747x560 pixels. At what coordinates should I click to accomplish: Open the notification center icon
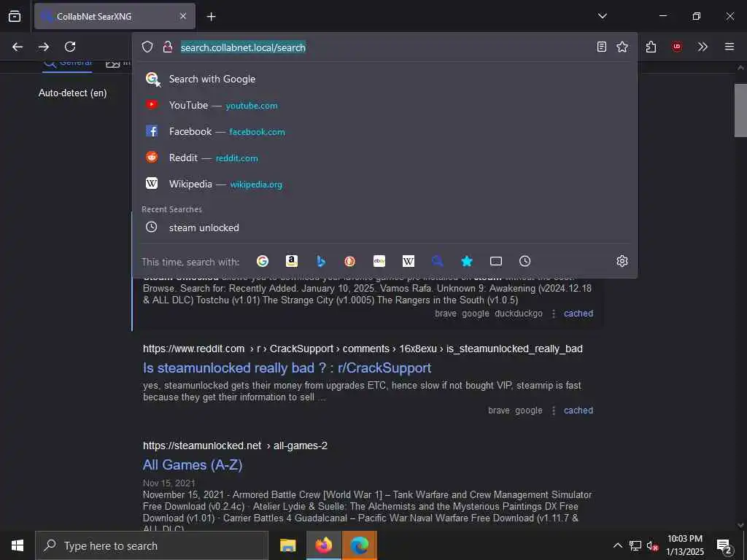(x=724, y=545)
